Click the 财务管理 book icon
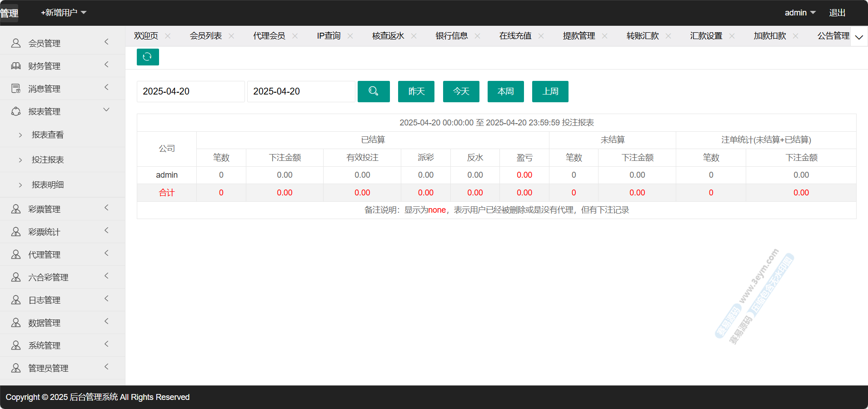The width and height of the screenshot is (868, 409). pyautogui.click(x=16, y=66)
